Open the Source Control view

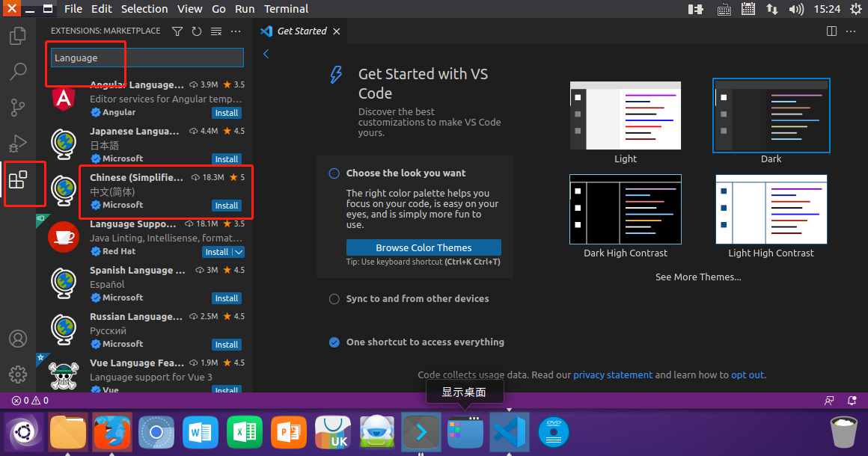[18, 107]
